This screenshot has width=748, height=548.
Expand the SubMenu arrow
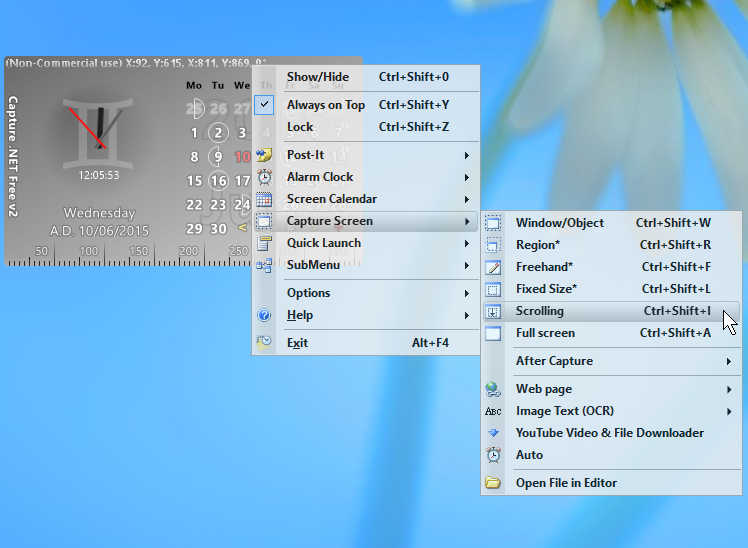pyautogui.click(x=467, y=266)
